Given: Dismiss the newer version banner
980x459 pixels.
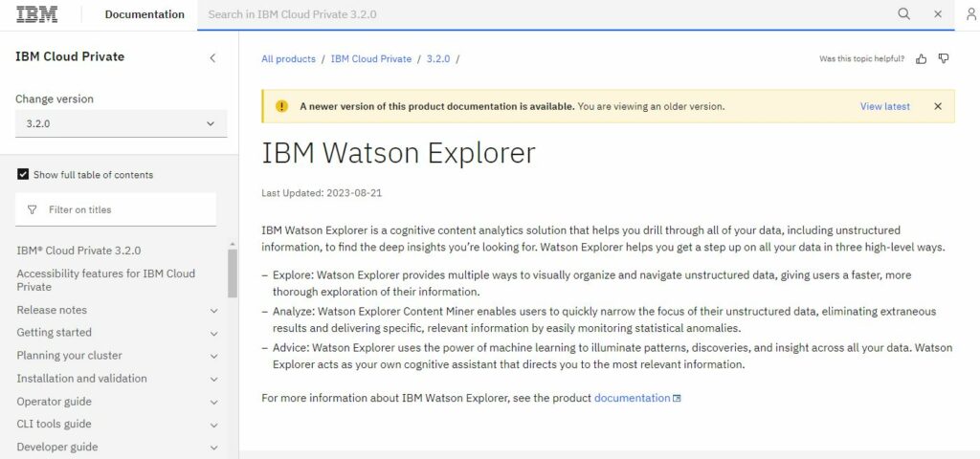Looking at the screenshot, I should 938,106.
